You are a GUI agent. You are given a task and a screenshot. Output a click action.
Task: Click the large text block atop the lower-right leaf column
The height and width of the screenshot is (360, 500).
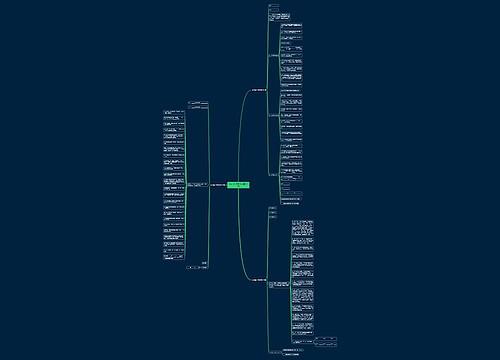click(x=303, y=228)
